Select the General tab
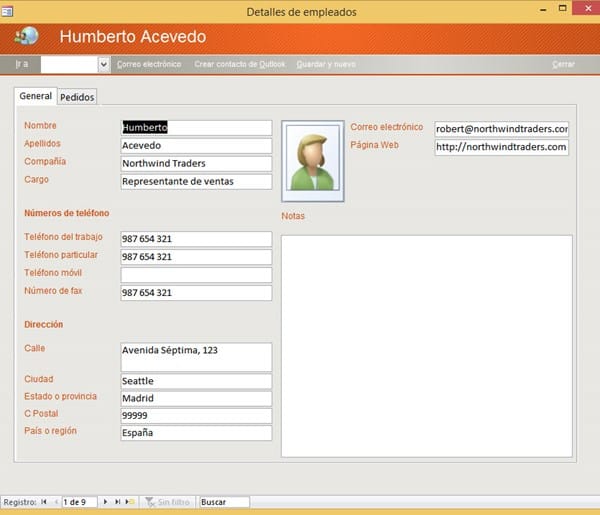This screenshot has width=600, height=515. pyautogui.click(x=36, y=96)
